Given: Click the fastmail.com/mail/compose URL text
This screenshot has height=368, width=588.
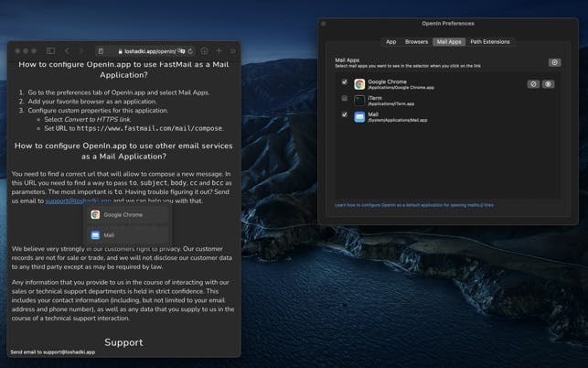Looking at the screenshot, I should click(x=150, y=128).
